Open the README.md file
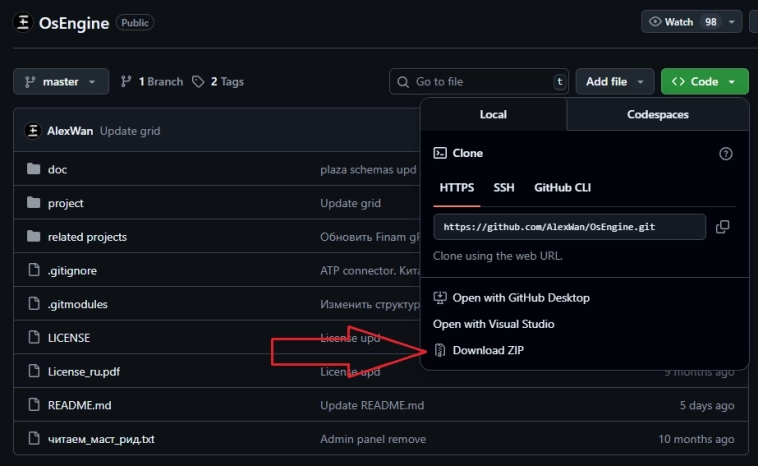 pyautogui.click(x=79, y=405)
